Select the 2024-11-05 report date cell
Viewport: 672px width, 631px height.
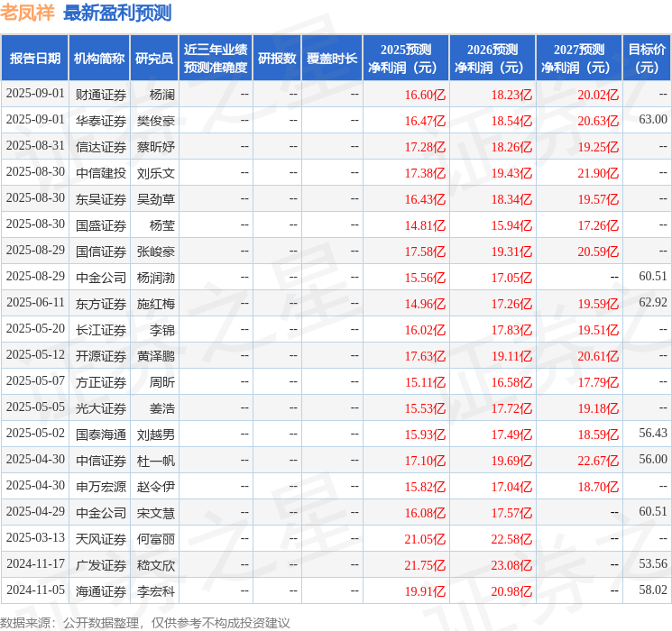click(35, 590)
